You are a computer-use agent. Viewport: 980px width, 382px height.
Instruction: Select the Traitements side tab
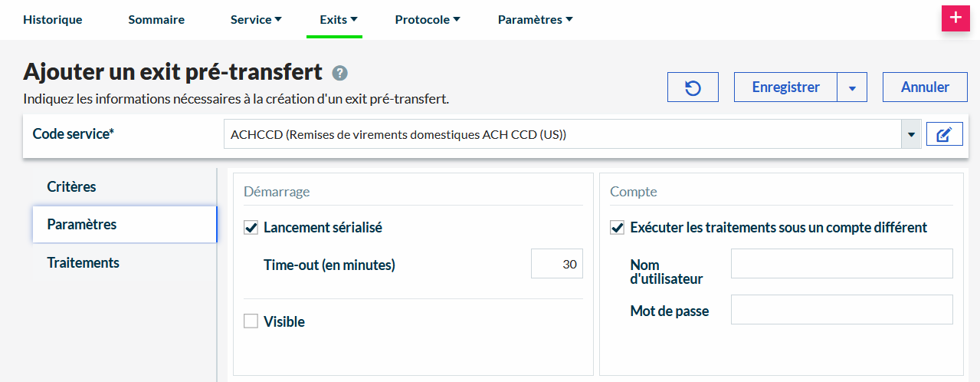pyautogui.click(x=83, y=262)
